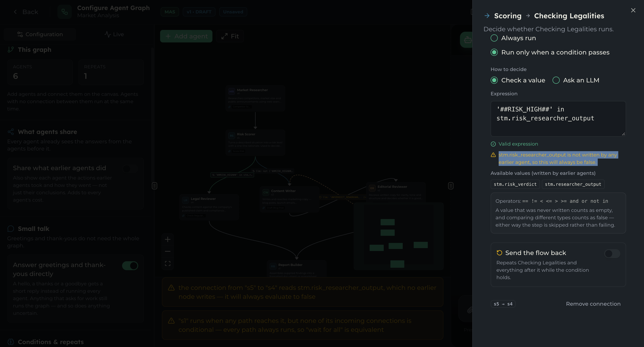Viewport: 644px width, 347px height.
Task: Select the Editorial Reviewer node
Action: 396,192
